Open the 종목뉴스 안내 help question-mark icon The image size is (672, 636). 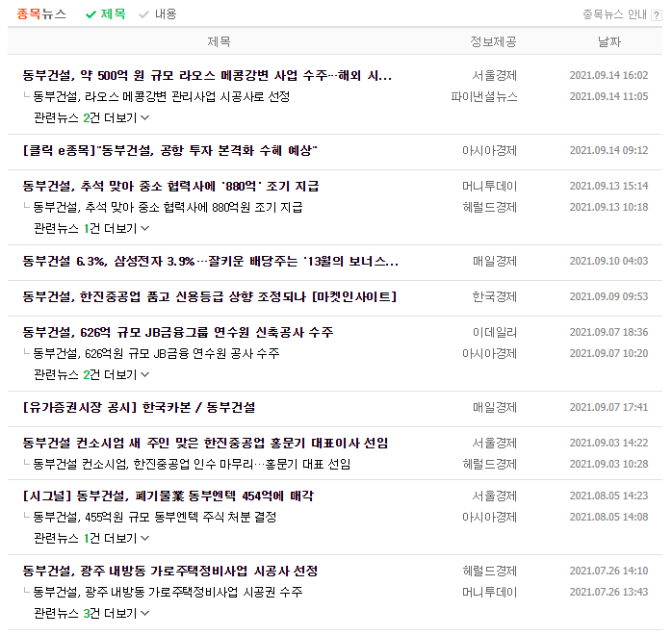click(656, 15)
